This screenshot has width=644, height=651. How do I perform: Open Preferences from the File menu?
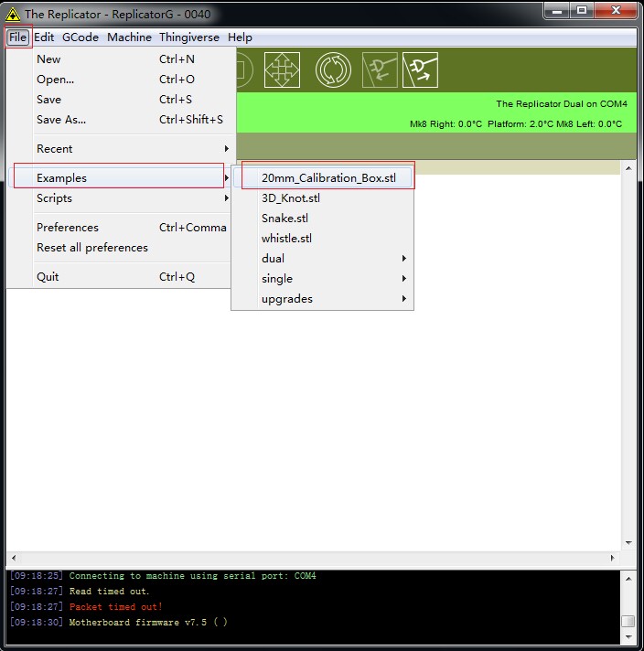click(121, 227)
